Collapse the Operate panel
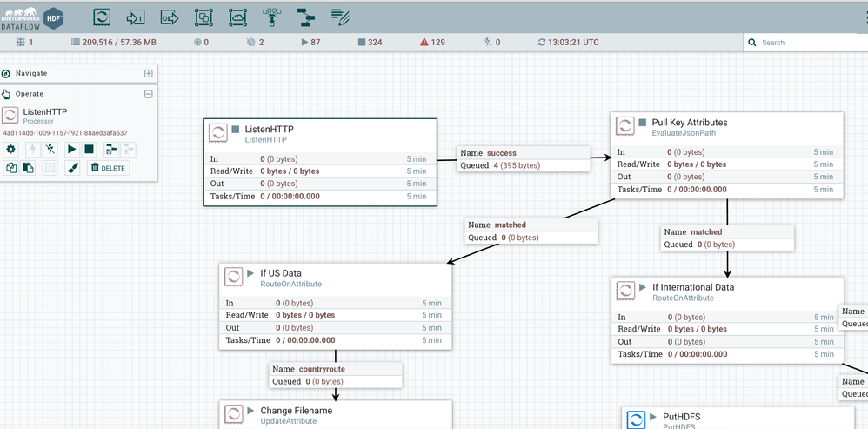The image size is (868, 429). [x=148, y=94]
